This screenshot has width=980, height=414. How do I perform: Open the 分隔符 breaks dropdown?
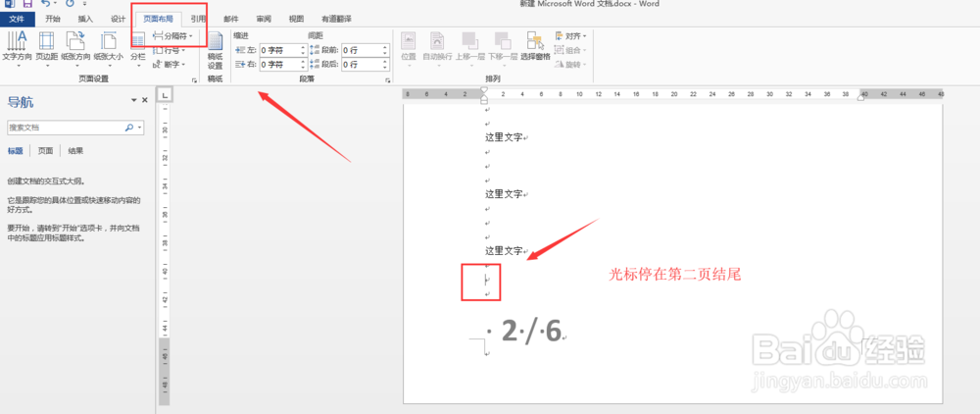[x=173, y=36]
